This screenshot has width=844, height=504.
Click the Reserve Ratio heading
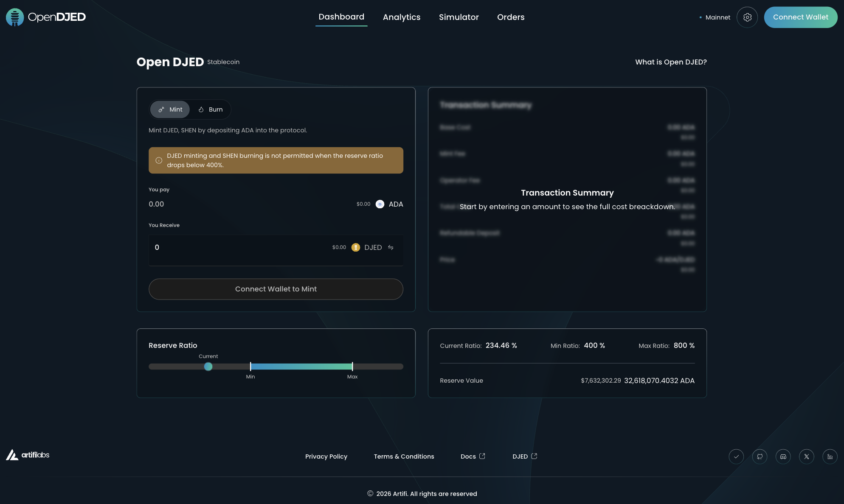tap(173, 345)
